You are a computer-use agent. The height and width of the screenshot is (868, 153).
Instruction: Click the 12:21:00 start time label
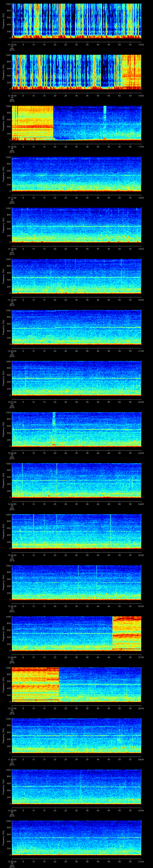pyautogui.click(x=12, y=402)
